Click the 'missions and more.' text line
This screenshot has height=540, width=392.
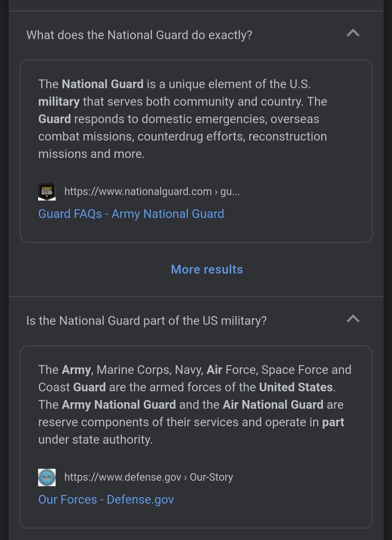tap(92, 154)
